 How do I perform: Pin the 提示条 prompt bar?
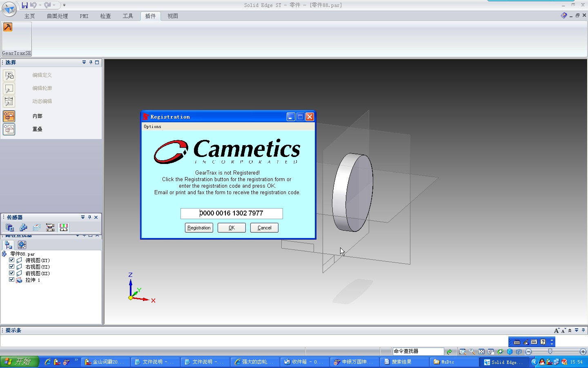(583, 330)
